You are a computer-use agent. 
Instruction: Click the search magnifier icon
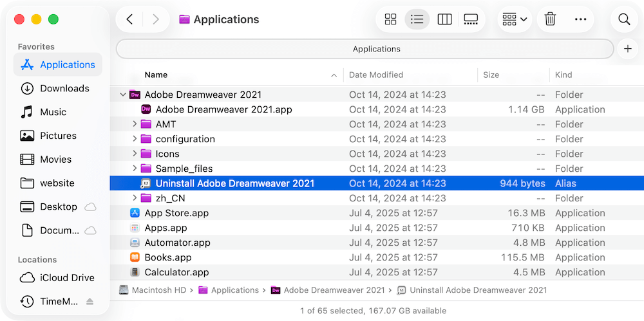[624, 19]
